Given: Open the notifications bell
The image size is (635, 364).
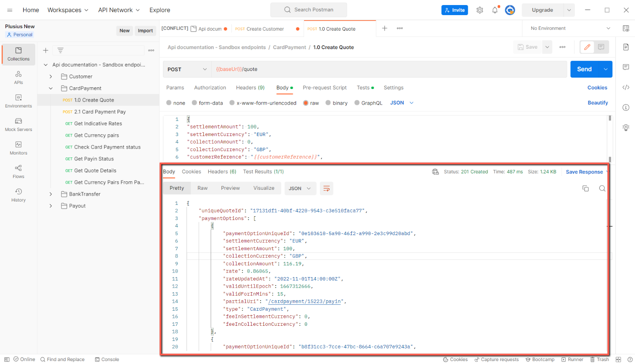Looking at the screenshot, I should tap(495, 10).
